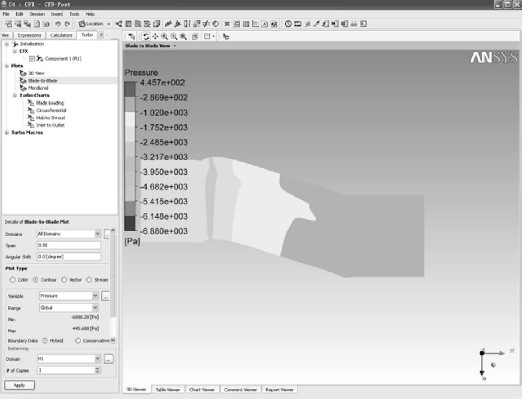Select the viewer Rotate tool
This screenshot has height=402, width=532.
[146, 36]
